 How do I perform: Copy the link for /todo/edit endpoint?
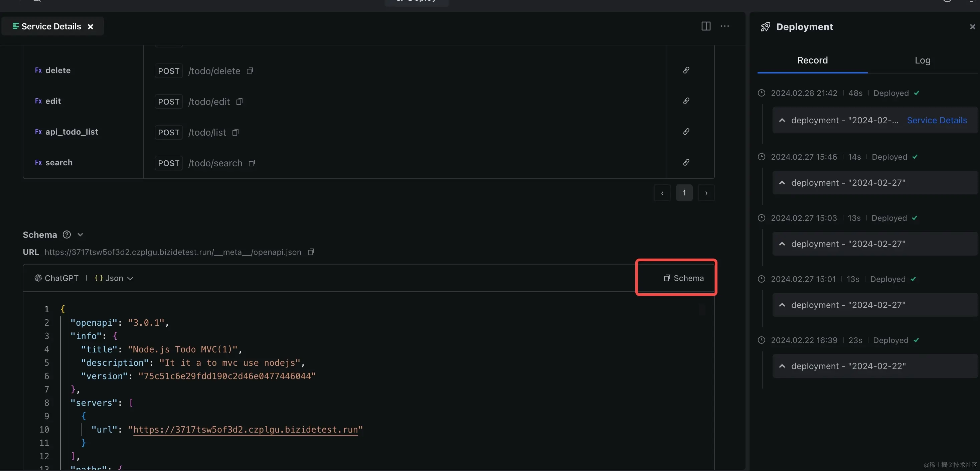point(686,101)
